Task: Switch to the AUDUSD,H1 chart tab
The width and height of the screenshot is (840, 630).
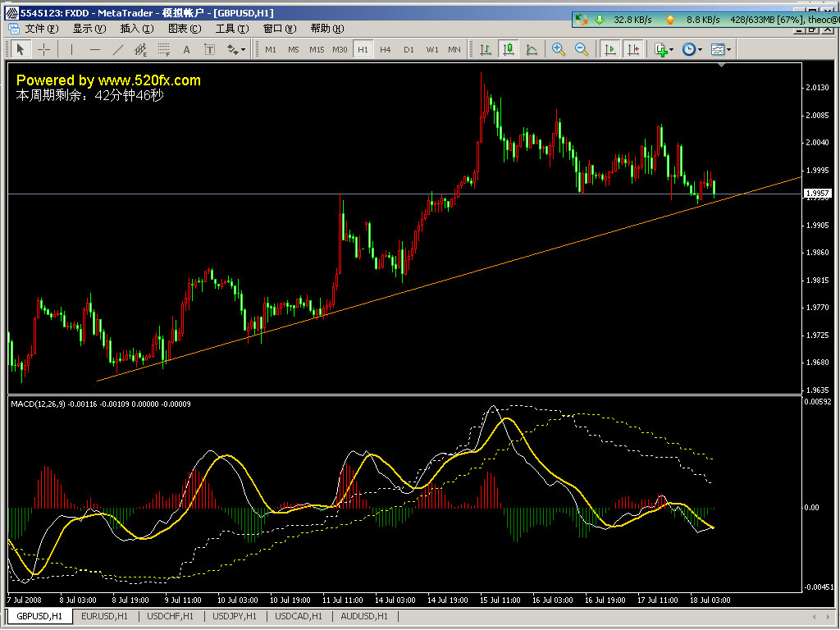Action: pos(364,616)
